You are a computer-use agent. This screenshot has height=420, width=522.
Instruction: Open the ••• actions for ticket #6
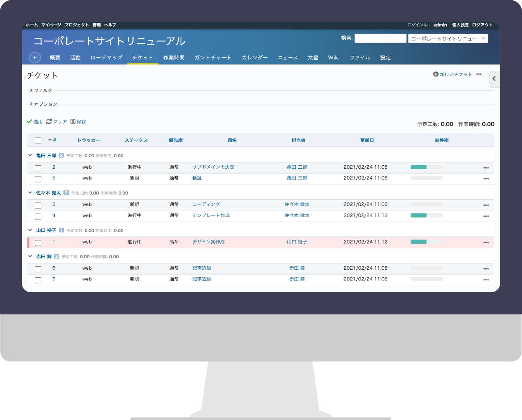click(486, 269)
